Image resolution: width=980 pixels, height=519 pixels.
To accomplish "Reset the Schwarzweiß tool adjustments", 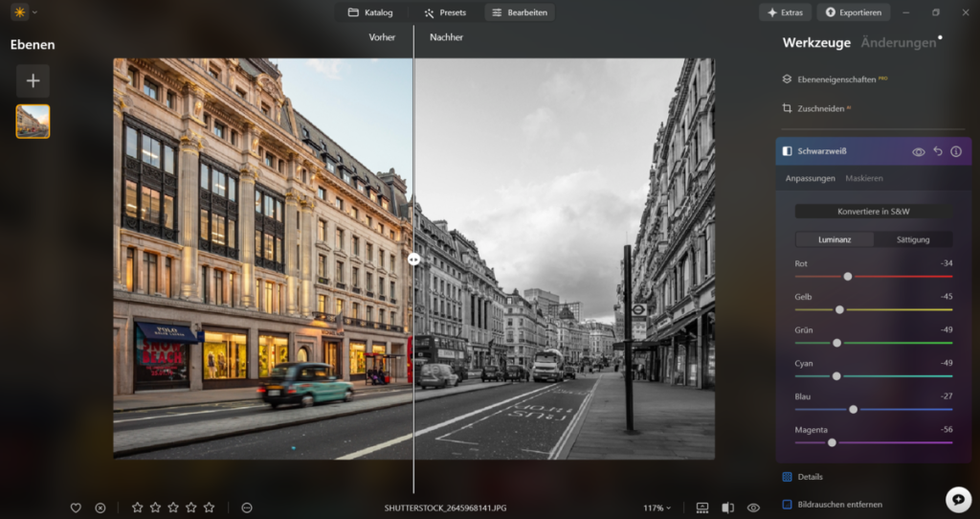I will [938, 151].
